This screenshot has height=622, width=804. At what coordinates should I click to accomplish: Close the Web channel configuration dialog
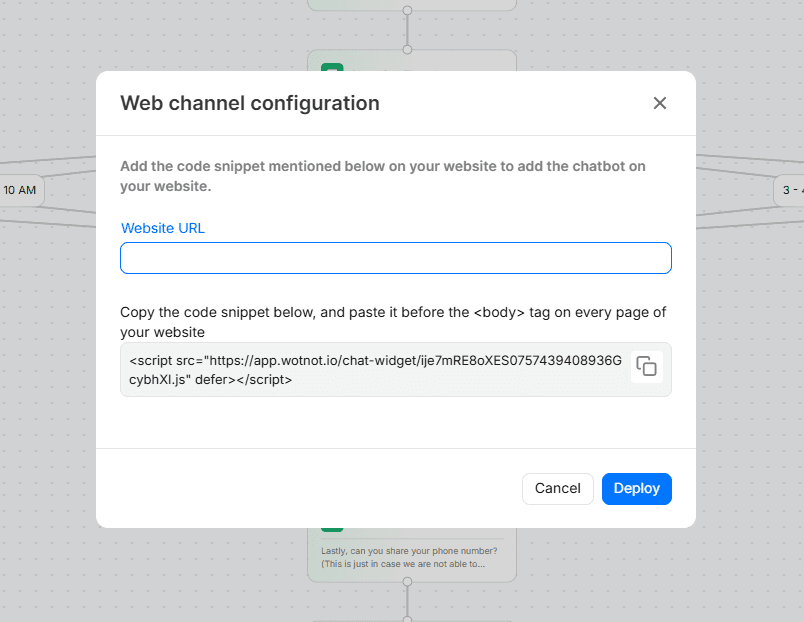(659, 103)
